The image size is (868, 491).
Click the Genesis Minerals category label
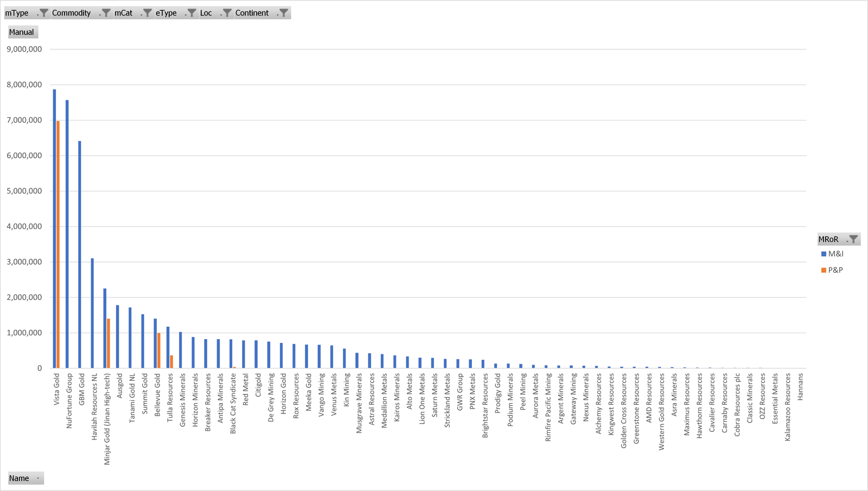pyautogui.click(x=183, y=400)
